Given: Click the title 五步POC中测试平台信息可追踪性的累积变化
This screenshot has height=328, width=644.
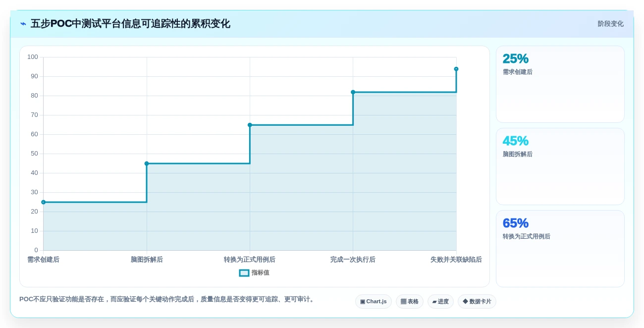Looking at the screenshot, I should (x=130, y=24).
